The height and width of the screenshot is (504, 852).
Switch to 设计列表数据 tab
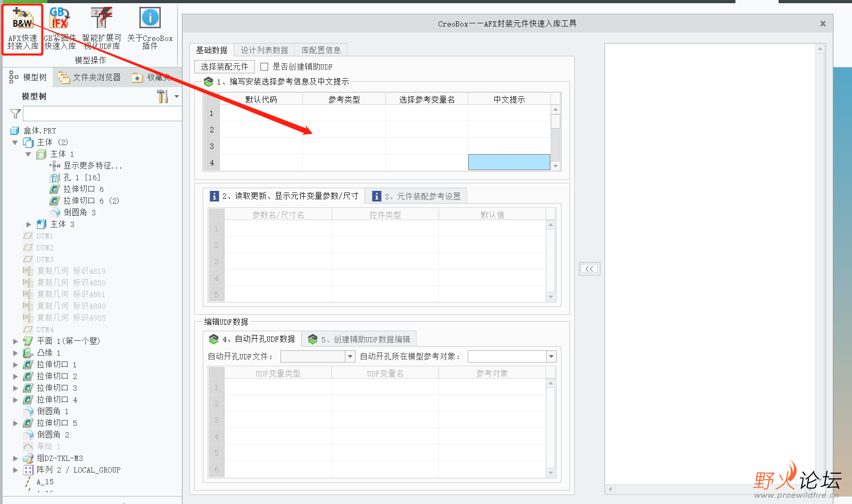click(x=264, y=50)
